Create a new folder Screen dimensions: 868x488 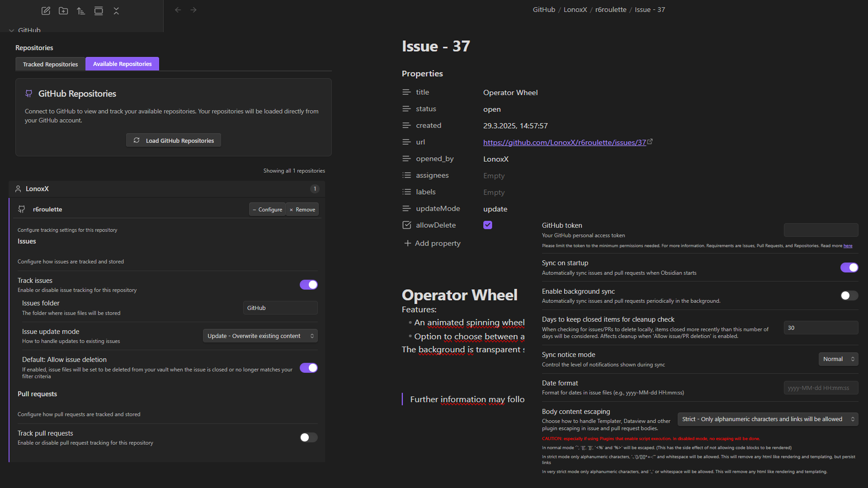point(63,10)
